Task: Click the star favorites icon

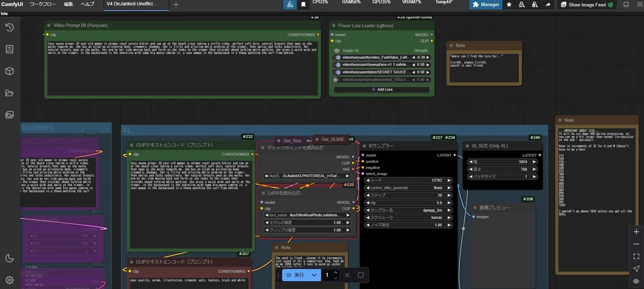Action: click(x=509, y=5)
